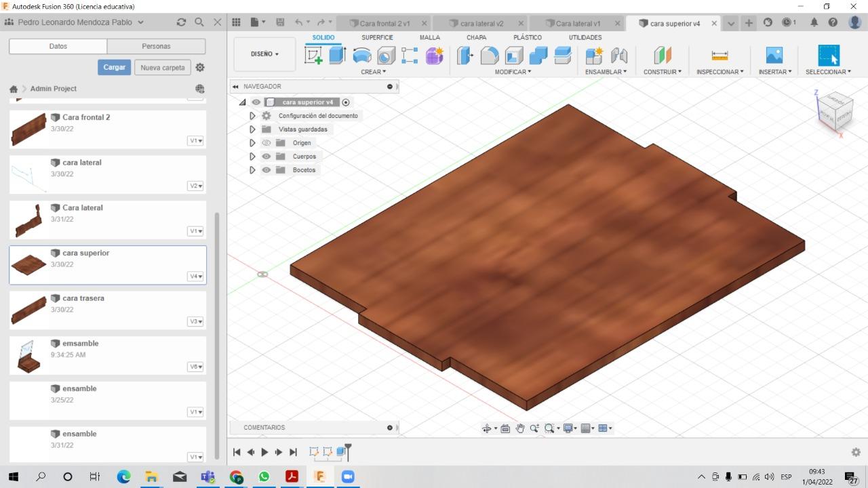
Task: Toggle visibility of the Bocetos folder
Action: [267, 170]
